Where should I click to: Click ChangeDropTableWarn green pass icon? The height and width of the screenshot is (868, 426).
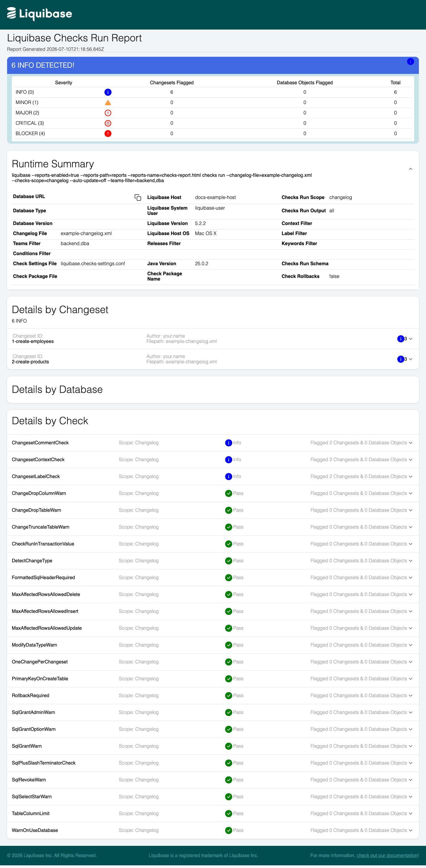click(x=228, y=510)
